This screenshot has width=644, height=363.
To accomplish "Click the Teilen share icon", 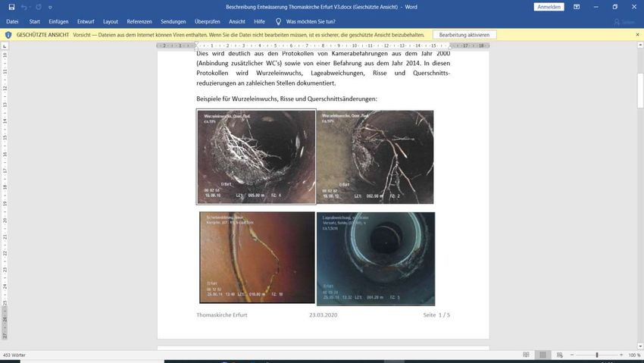I will pyautogui.click(x=624, y=22).
